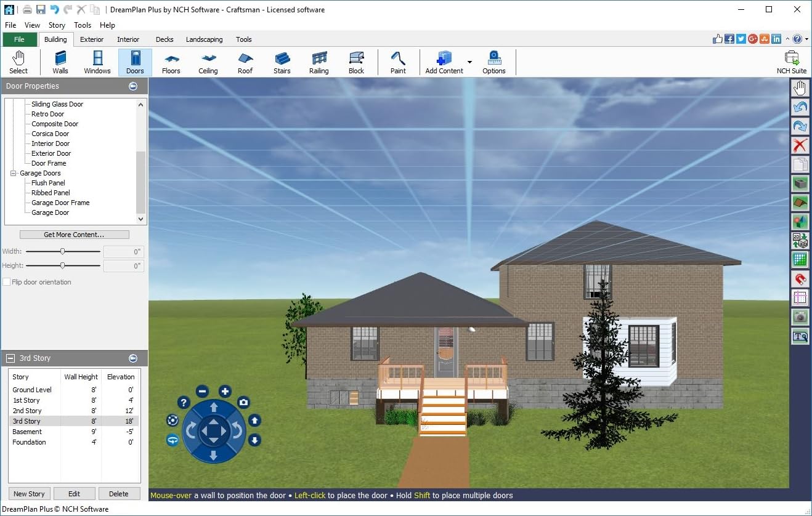This screenshot has width=812, height=516.
Task: Click the Height value input field
Action: point(124,266)
